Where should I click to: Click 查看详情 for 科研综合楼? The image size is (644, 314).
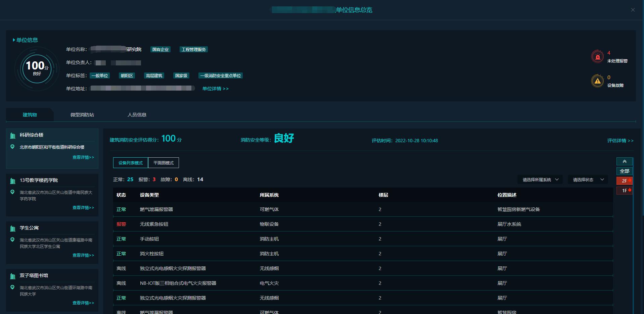point(83,157)
